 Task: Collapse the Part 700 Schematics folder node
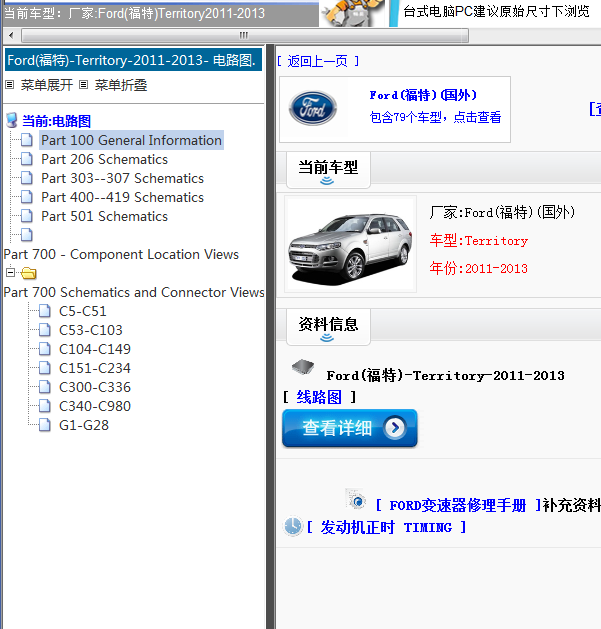pyautogui.click(x=10, y=273)
